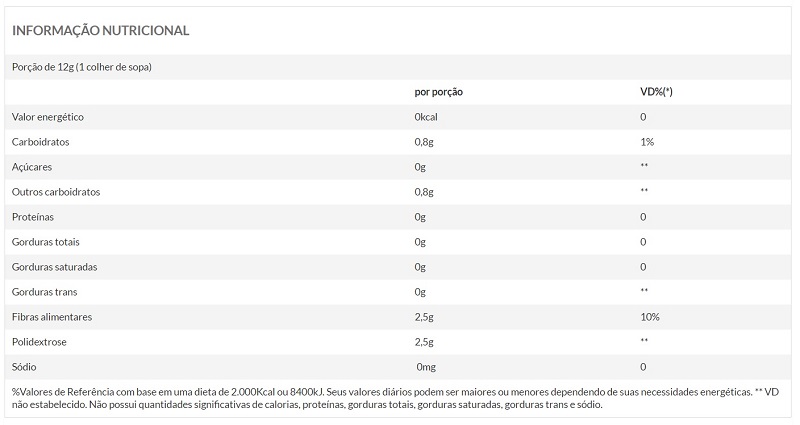The height and width of the screenshot is (425, 800).
Task: Click the 10% fiber daily value
Action: click(650, 317)
